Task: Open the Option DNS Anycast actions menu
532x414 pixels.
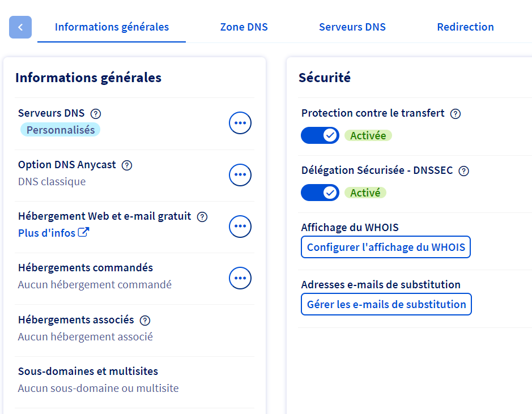Action: tap(240, 175)
